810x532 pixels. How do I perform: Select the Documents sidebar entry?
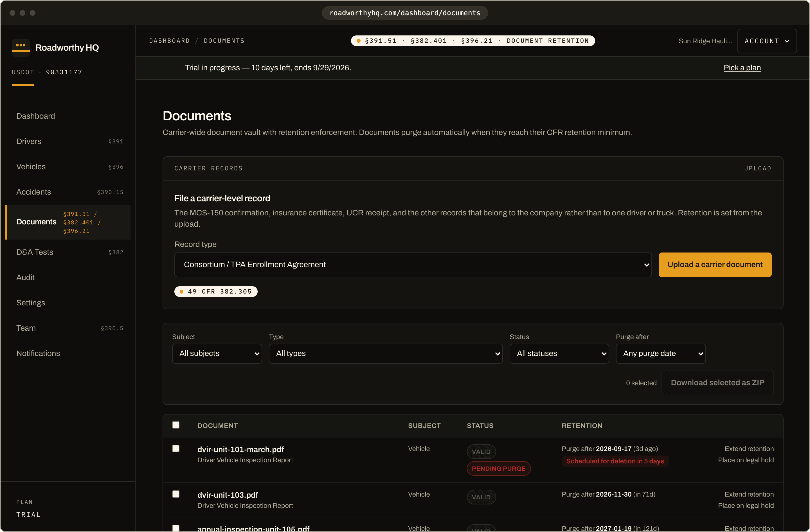click(x=68, y=222)
